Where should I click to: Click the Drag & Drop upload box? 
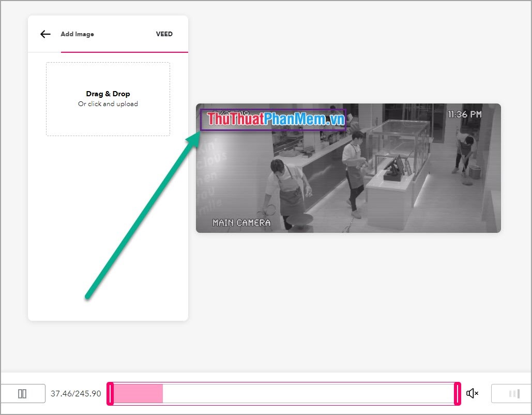[x=108, y=98]
